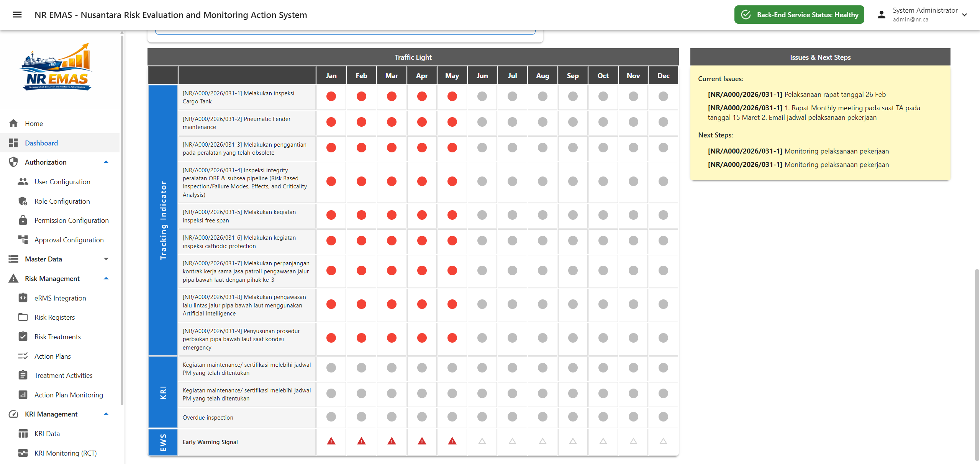The image size is (980, 464).
Task: Click red May light for Pneumatic Fender maintenance
Action: tap(452, 122)
